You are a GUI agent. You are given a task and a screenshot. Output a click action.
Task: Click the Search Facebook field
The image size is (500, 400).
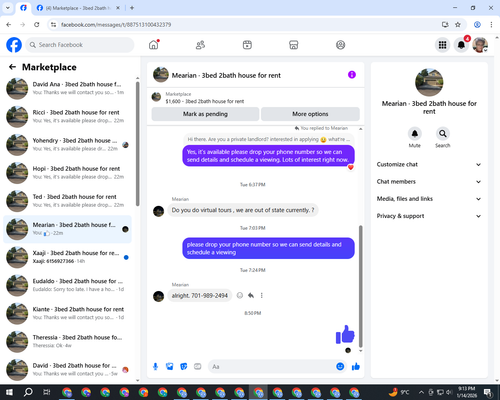[80, 45]
